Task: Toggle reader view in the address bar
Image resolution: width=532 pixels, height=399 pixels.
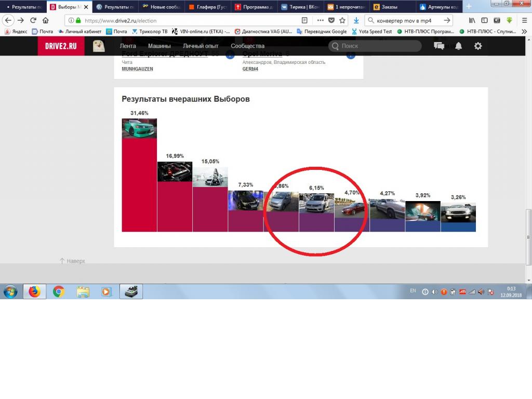Action: tap(304, 20)
